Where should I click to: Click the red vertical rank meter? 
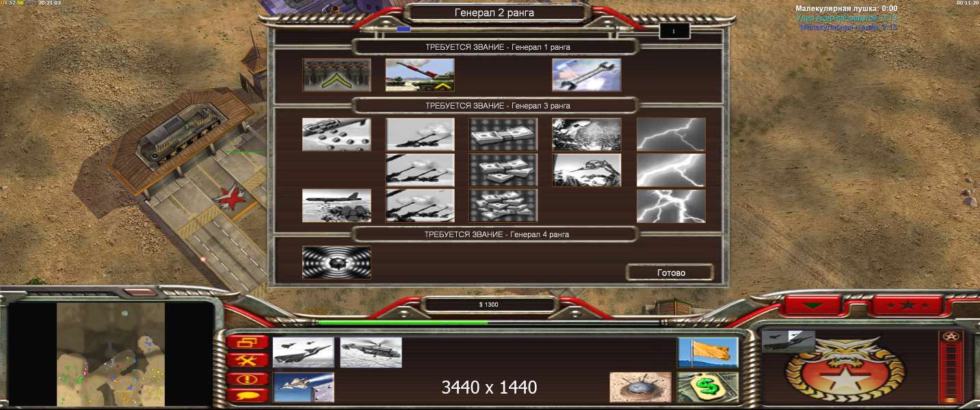tap(949, 372)
